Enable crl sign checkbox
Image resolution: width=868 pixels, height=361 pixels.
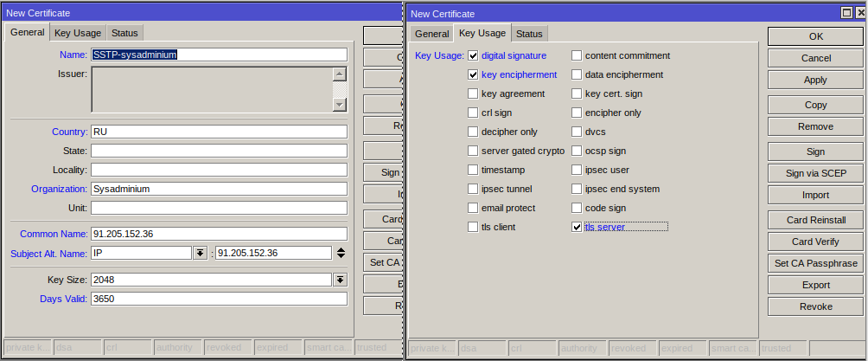point(473,113)
